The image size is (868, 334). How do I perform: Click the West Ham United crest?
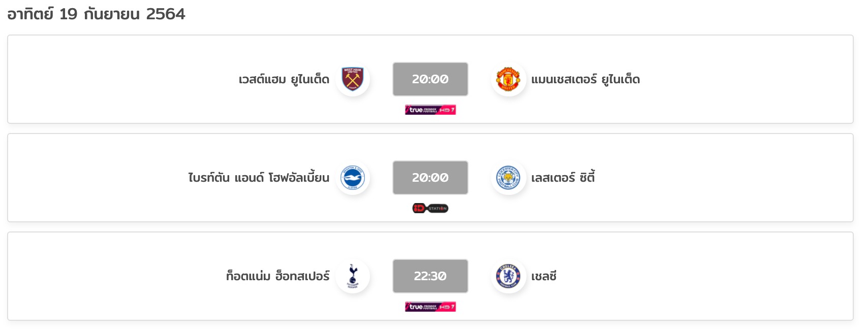[x=353, y=79]
